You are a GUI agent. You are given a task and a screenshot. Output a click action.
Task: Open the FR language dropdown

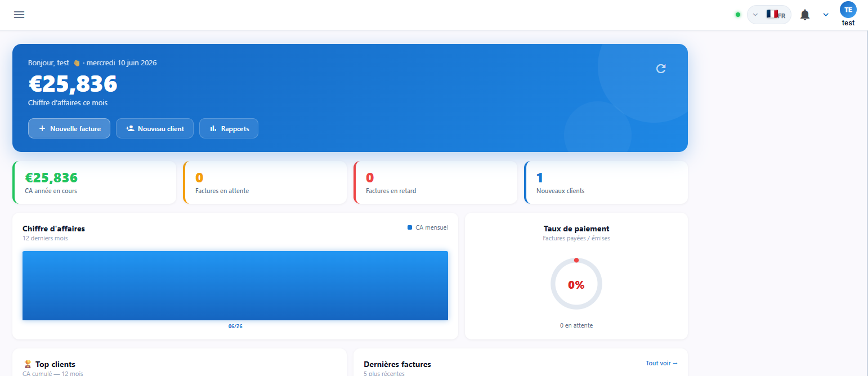(769, 15)
